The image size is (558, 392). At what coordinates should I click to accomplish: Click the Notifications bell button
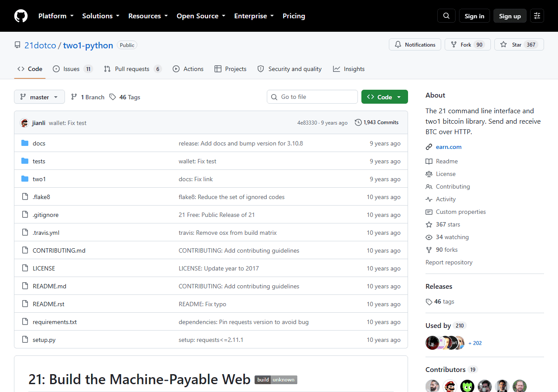[x=415, y=44]
